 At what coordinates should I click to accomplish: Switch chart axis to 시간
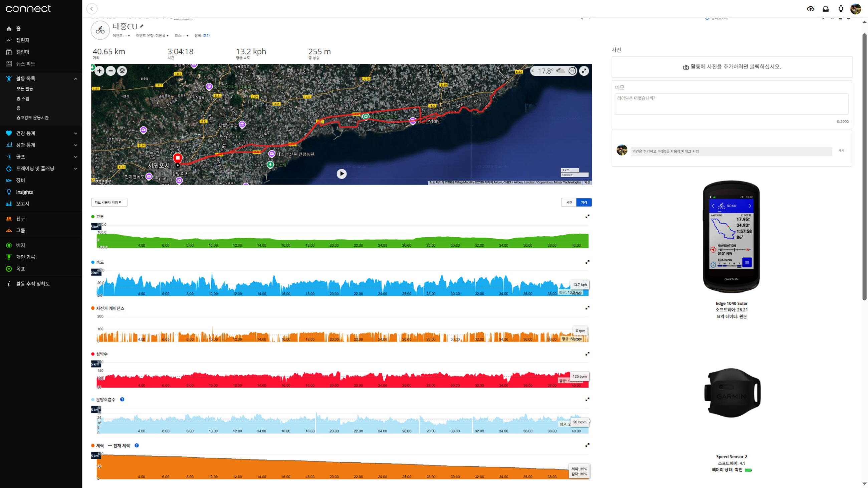tap(569, 202)
